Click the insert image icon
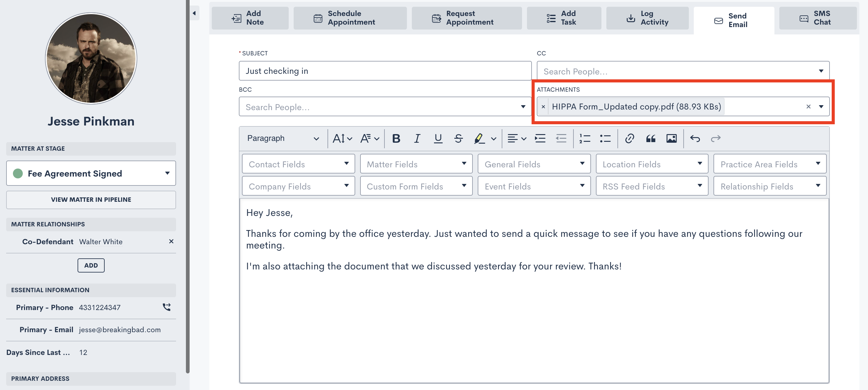The image size is (868, 390). [671, 138]
